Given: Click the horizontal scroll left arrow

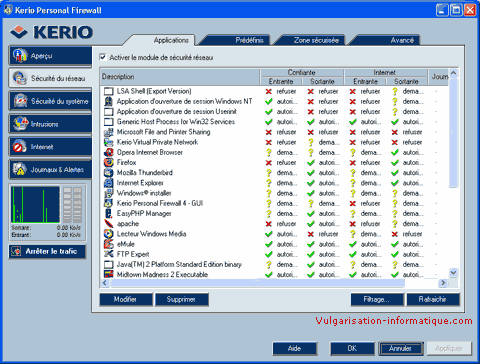Looking at the screenshot, I should [105, 283].
